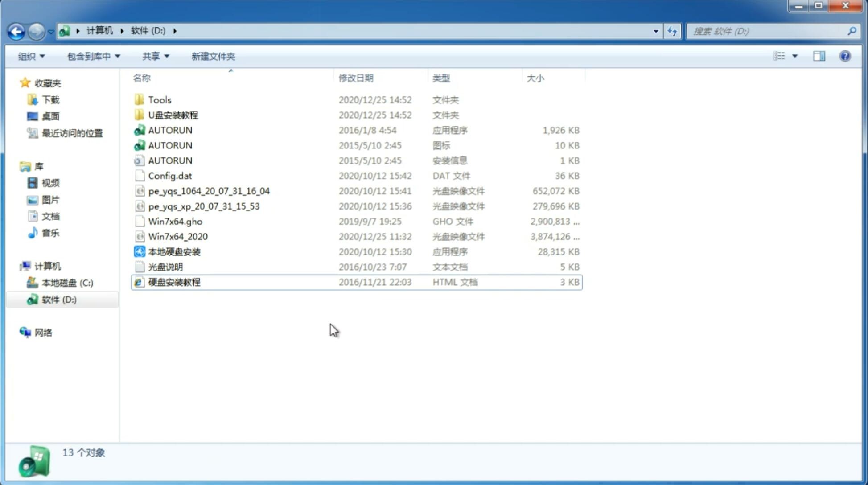Select 软件 (D:) drive in sidebar
This screenshot has width=868, height=485.
click(x=58, y=299)
